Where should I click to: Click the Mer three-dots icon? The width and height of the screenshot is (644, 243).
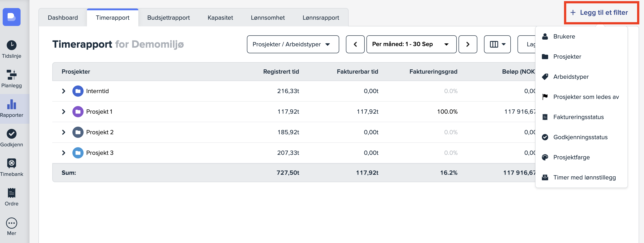coord(11,223)
